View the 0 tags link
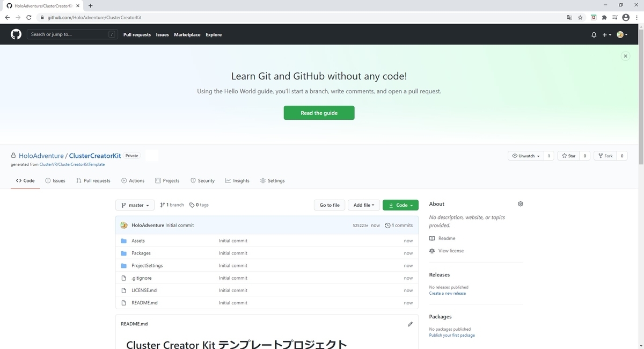 199,205
